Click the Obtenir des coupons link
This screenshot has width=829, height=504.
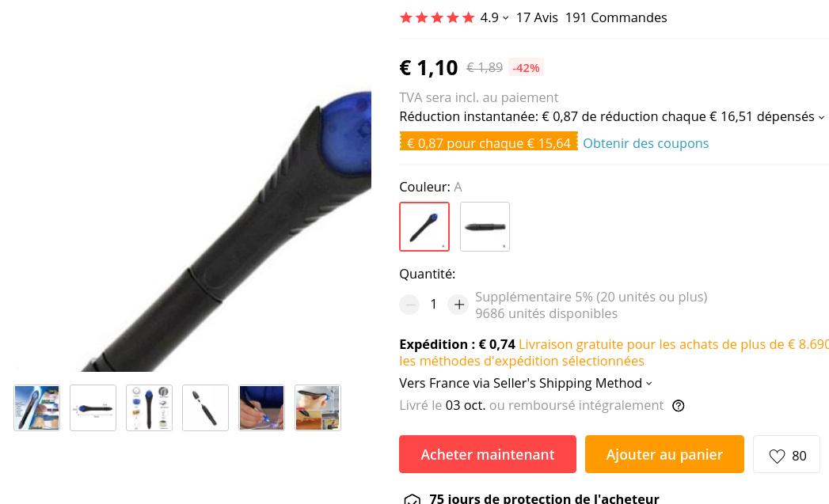coord(645,143)
